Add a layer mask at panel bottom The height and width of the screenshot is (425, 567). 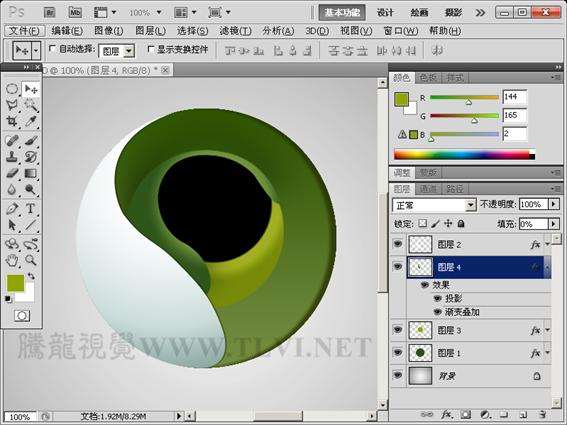(x=466, y=414)
